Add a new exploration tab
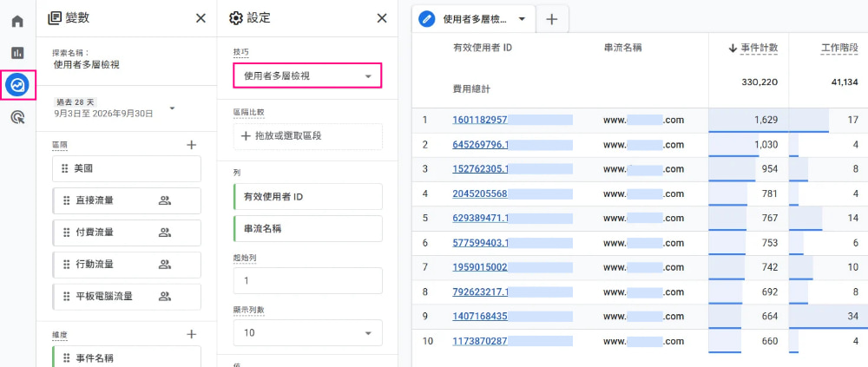 coord(551,19)
